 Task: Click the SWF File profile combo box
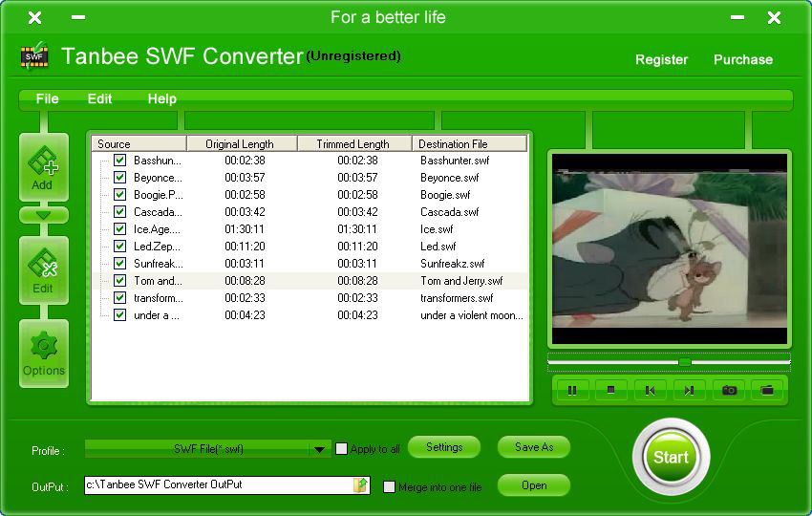[207, 449]
